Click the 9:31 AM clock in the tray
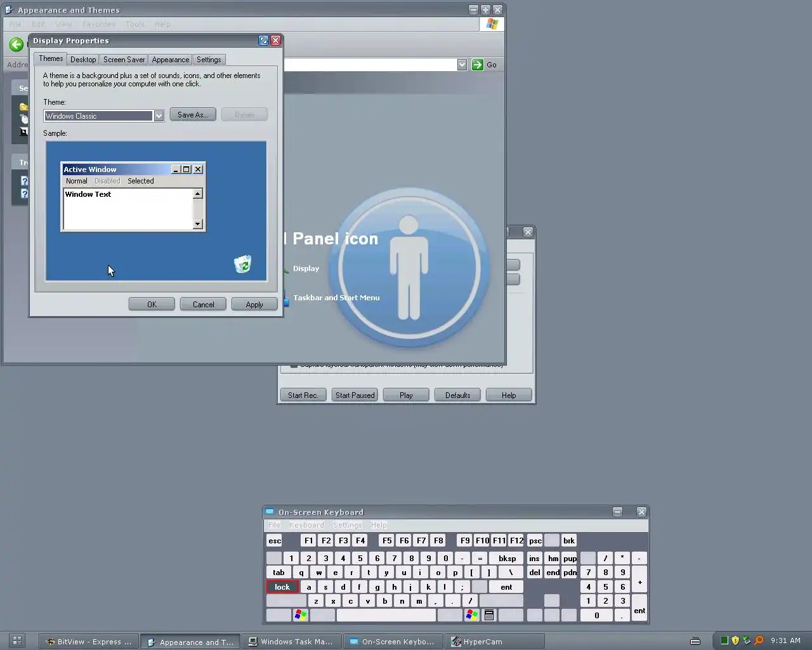 [x=785, y=640]
